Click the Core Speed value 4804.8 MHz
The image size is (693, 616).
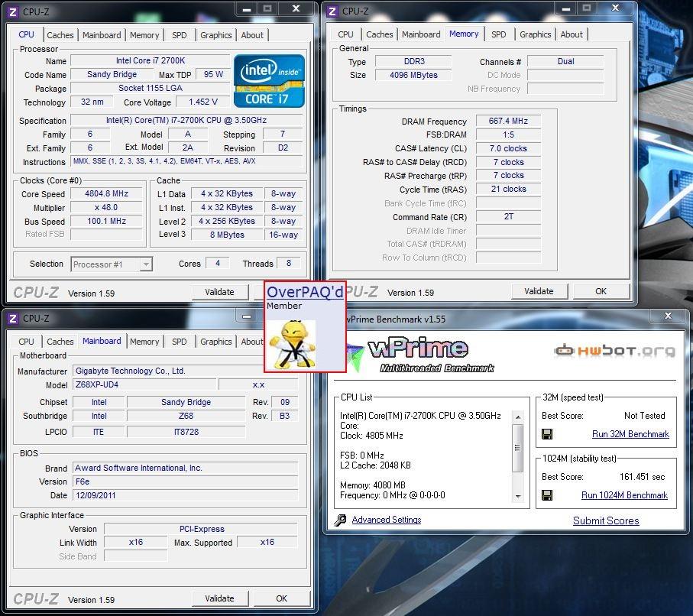(x=106, y=193)
